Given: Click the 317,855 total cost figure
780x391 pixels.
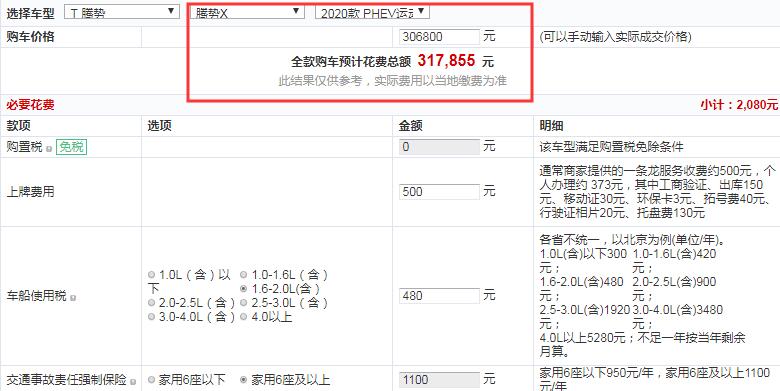Looking at the screenshot, I should [x=447, y=61].
